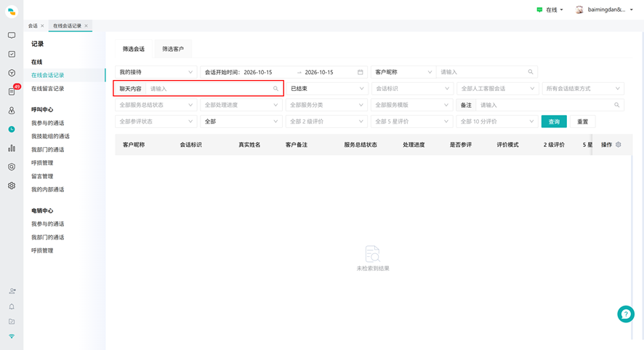644x350 pixels.
Task: Open the notification bell icon
Action: pyautogui.click(x=12, y=306)
